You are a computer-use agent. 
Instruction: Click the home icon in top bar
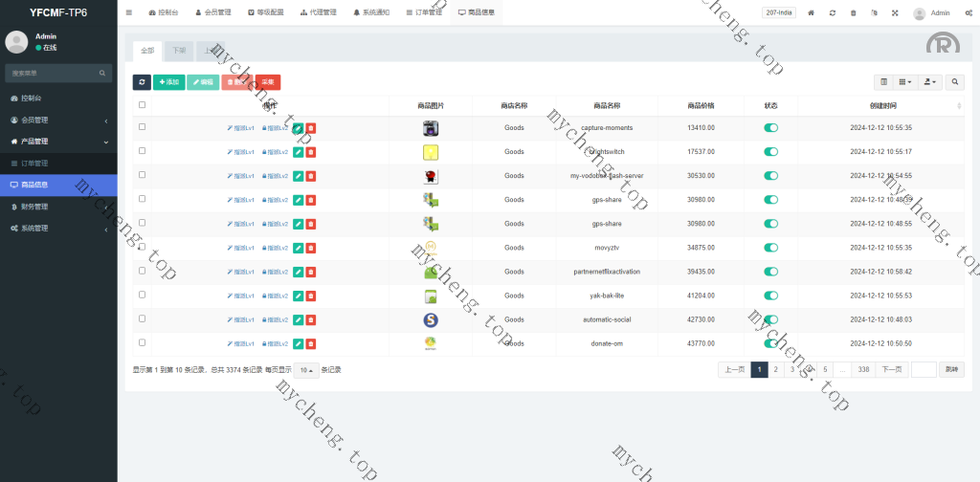812,13
